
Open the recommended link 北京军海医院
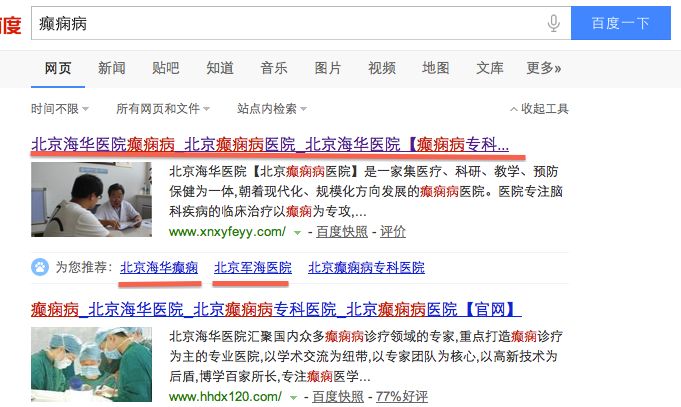click(x=253, y=267)
